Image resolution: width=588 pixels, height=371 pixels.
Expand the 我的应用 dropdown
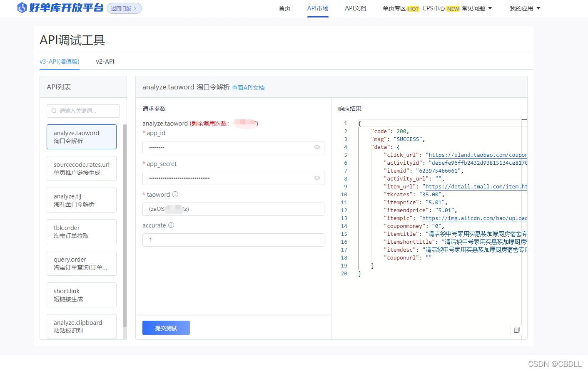pos(525,8)
